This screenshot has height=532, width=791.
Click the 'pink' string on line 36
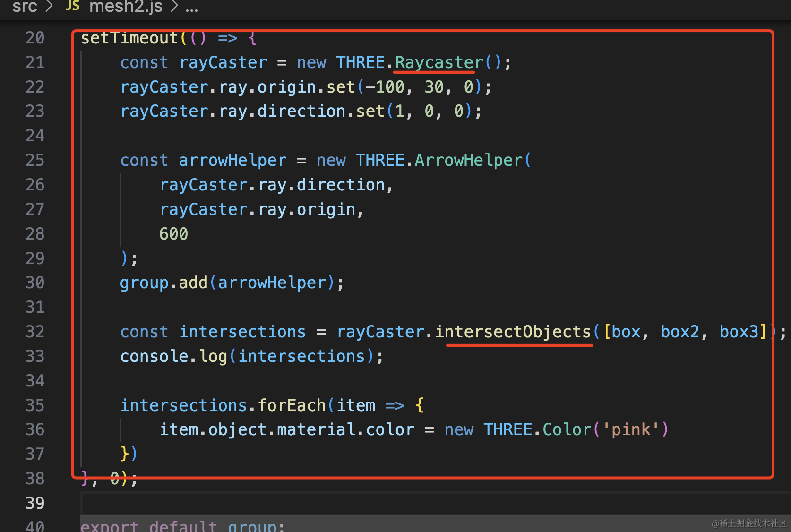(631, 429)
